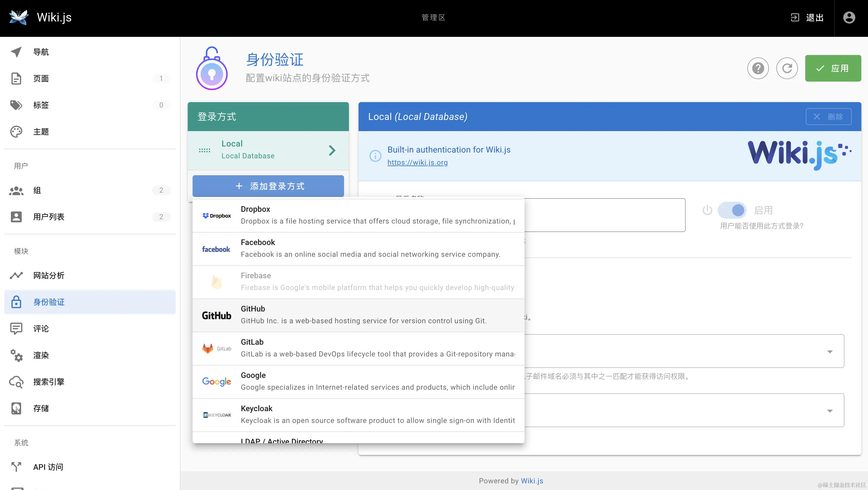Click the search engine icon in sidebar
Screen dimensions: 868x490
pyautogui.click(x=16, y=382)
